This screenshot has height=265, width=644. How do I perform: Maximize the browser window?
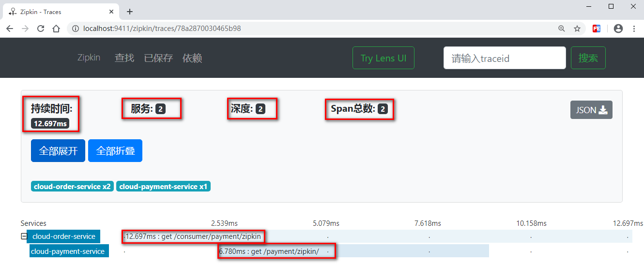coord(611,6)
